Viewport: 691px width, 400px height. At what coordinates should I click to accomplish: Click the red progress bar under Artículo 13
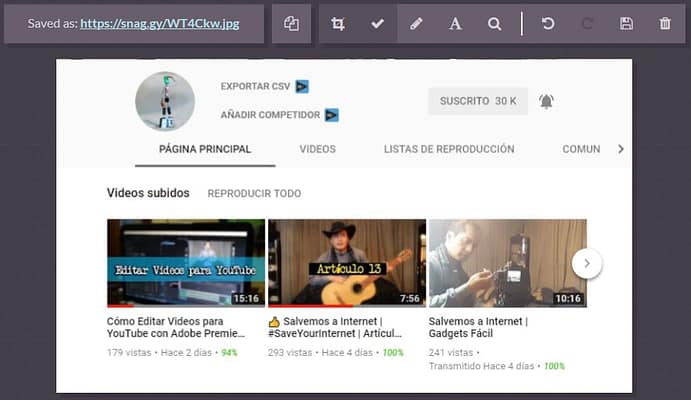click(x=311, y=305)
